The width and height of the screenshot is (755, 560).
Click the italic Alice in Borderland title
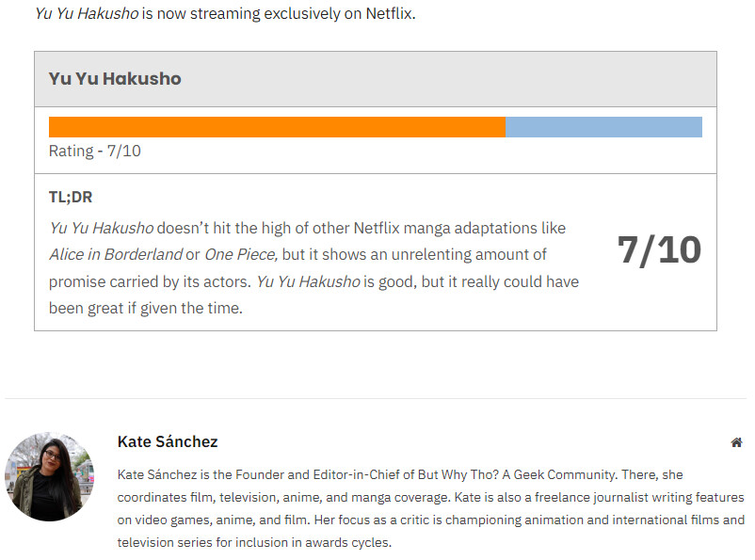[x=116, y=254]
